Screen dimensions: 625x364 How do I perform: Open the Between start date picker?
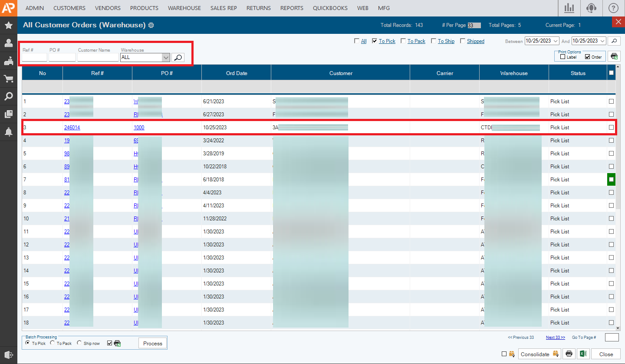coord(555,41)
